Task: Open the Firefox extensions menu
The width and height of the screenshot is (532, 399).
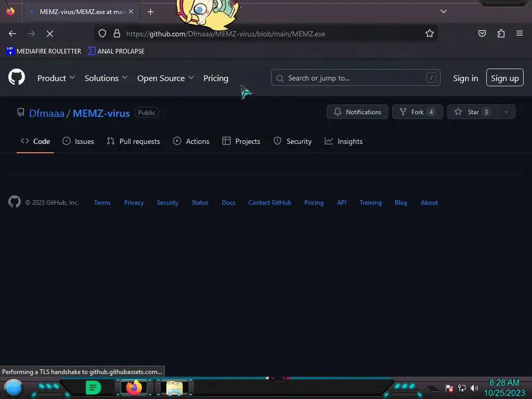Action: (x=501, y=33)
